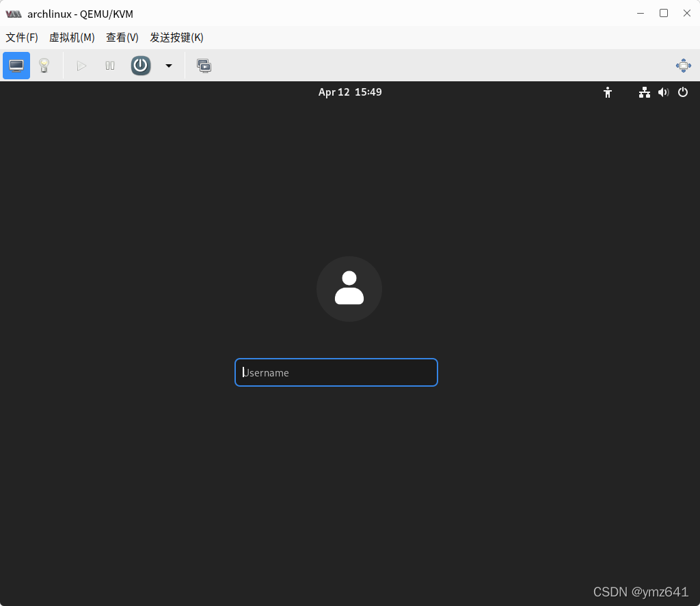Screen dimensions: 700x606
Task: Click the virt-manager window title icon
Action: point(14,14)
